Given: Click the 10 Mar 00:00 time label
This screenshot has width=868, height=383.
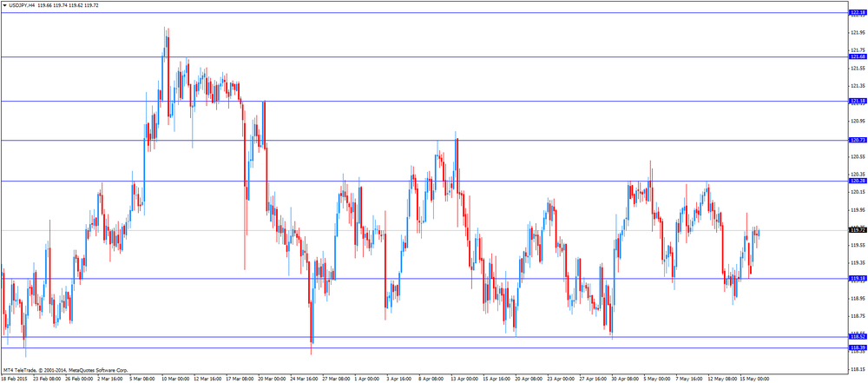Looking at the screenshot, I should tap(175, 380).
